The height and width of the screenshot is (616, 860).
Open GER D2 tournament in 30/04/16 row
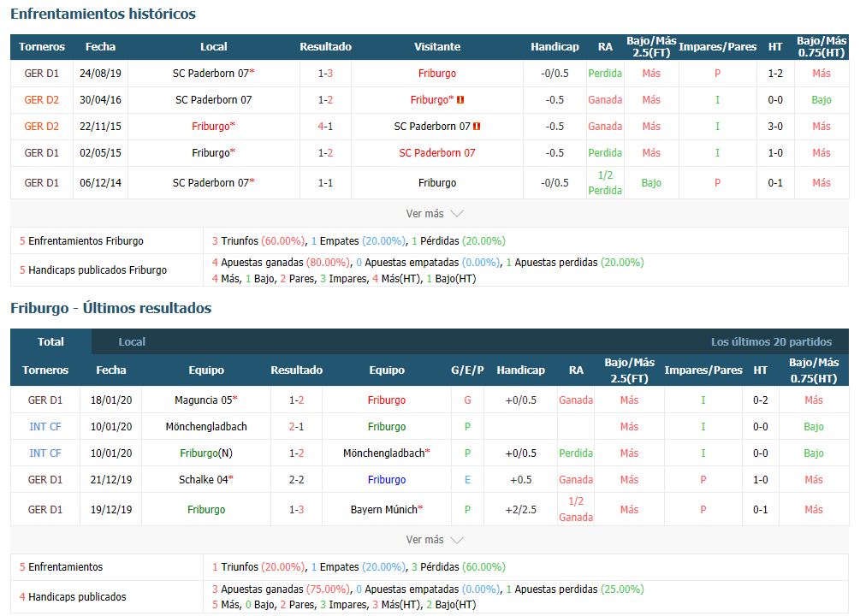[42, 100]
